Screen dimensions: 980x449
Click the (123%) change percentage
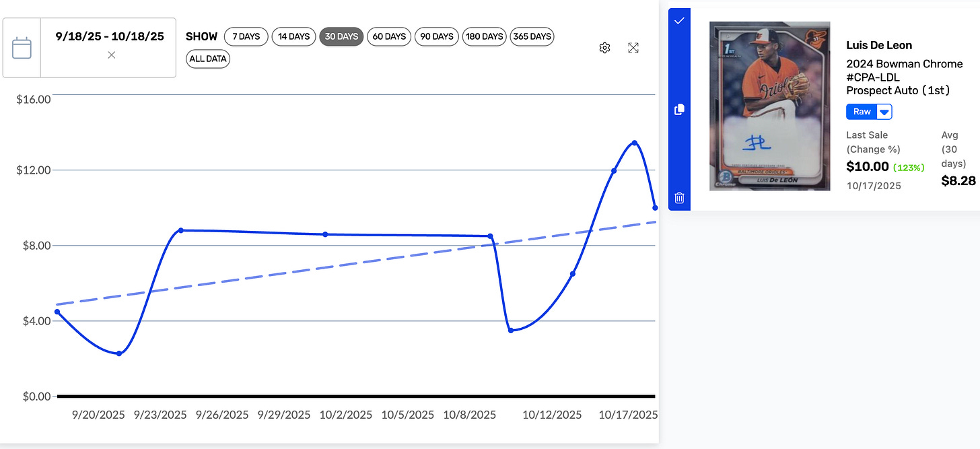click(909, 167)
